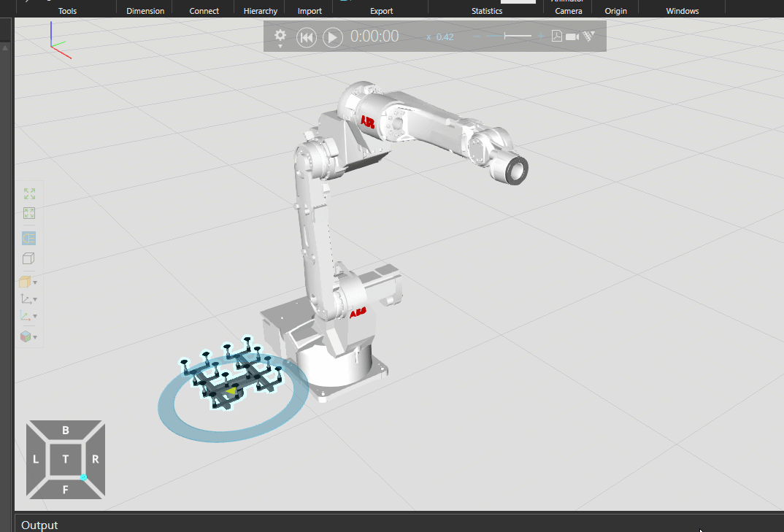Export simulation to 3D PDF
Screen dimensions: 784x532
tap(556, 36)
